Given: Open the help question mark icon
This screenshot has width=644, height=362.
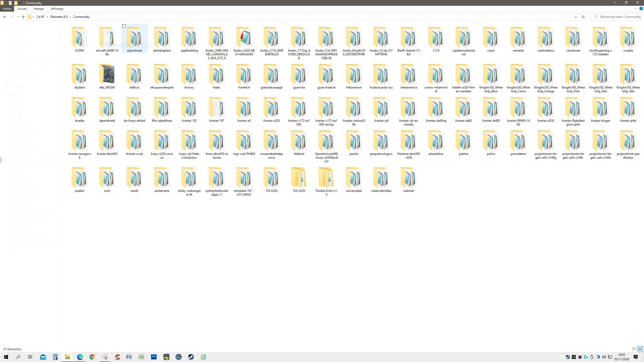Looking at the screenshot, I should pos(641,9).
